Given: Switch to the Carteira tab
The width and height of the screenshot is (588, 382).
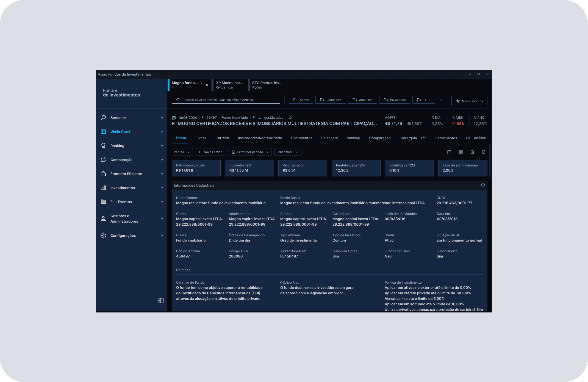Looking at the screenshot, I should tap(222, 138).
